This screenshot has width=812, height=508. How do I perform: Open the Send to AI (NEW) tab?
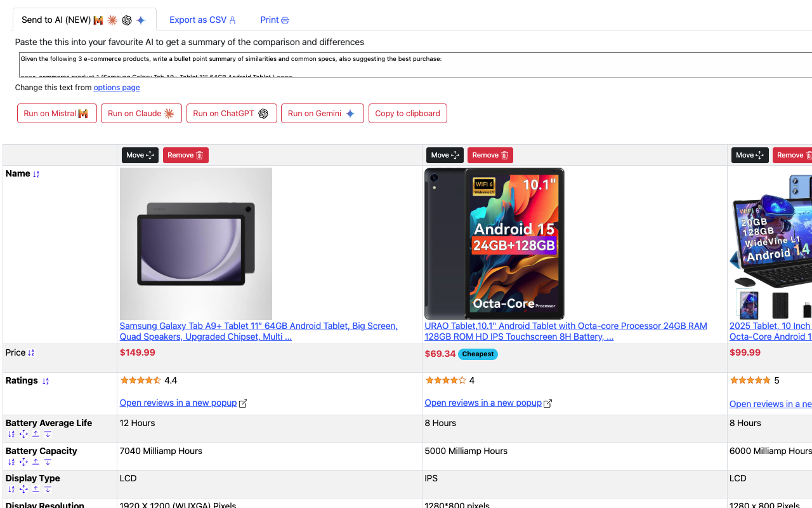pyautogui.click(x=84, y=20)
